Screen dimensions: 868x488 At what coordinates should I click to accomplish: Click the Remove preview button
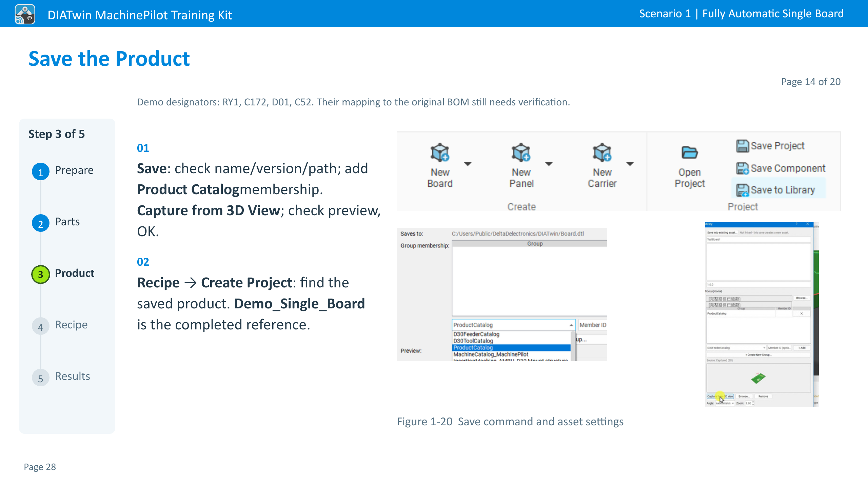coord(763,396)
